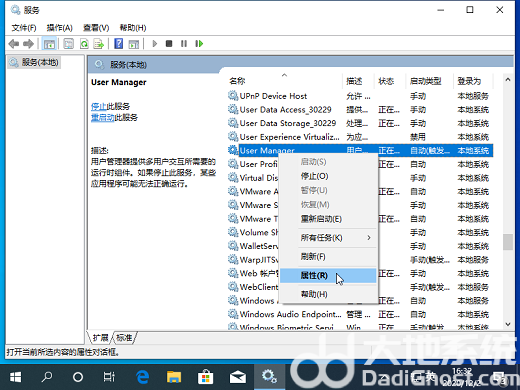Screen dimensions: 520x390
Task: Open the 帮助(H) menu in menu bar
Action: tap(133, 28)
